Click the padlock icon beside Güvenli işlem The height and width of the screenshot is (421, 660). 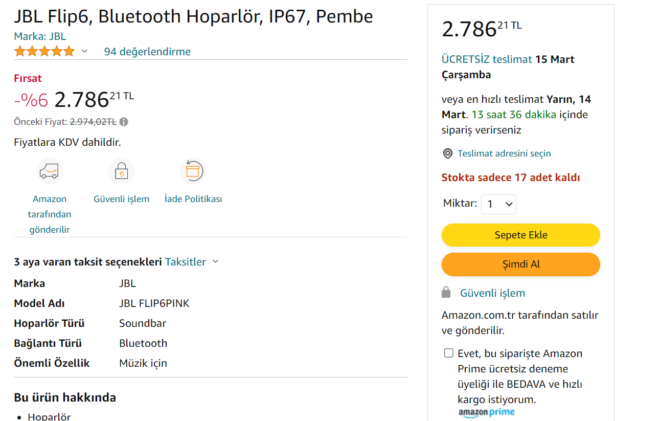448,293
